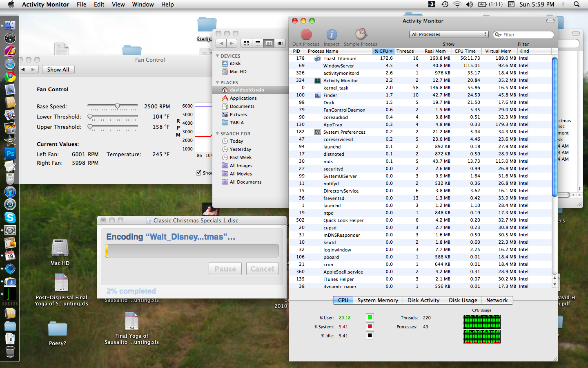The image size is (588, 368).
Task: Click the Quit Process stop icon
Action: coord(306,34)
